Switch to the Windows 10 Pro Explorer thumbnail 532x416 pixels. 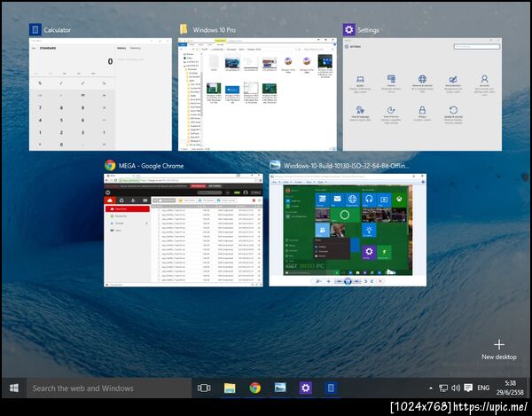pos(257,94)
